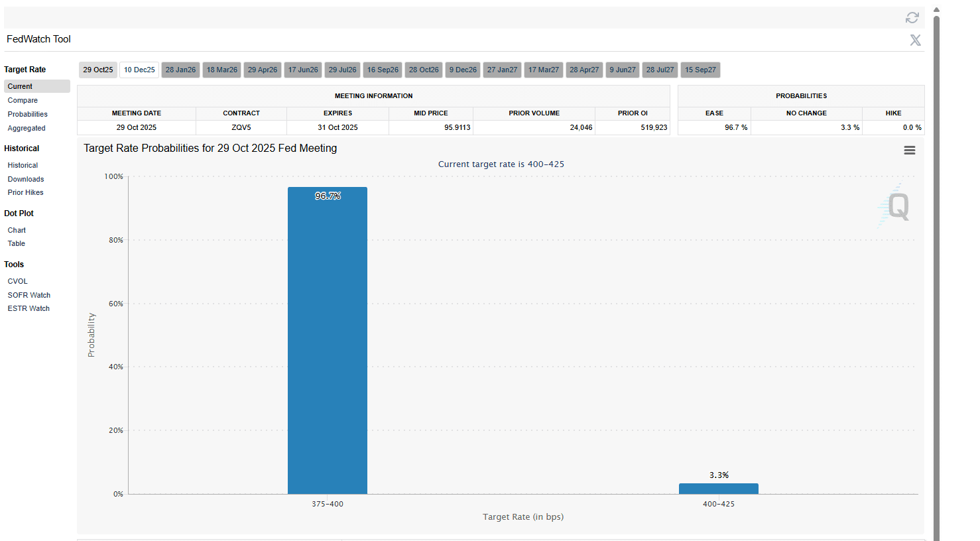Open the chart hamburger menu
Viewport: 980px width, 541px height.
point(909,150)
